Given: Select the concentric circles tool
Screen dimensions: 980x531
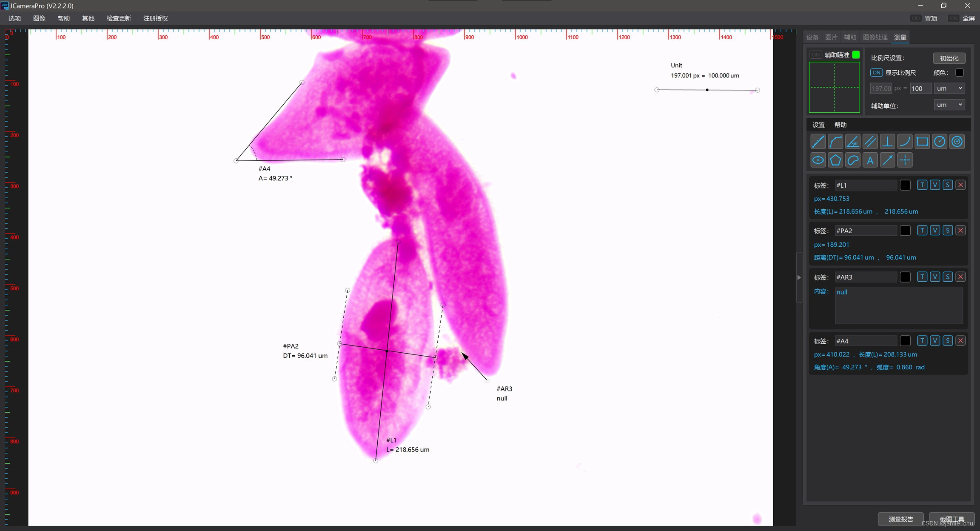Looking at the screenshot, I should click(957, 142).
